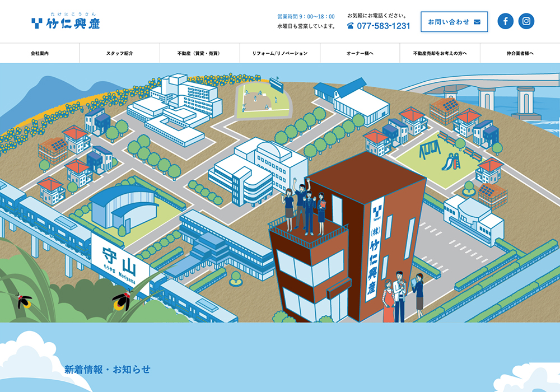Click the 新着情報・お知らせ heading
Viewport: 560px width, 392px height.
tap(108, 370)
